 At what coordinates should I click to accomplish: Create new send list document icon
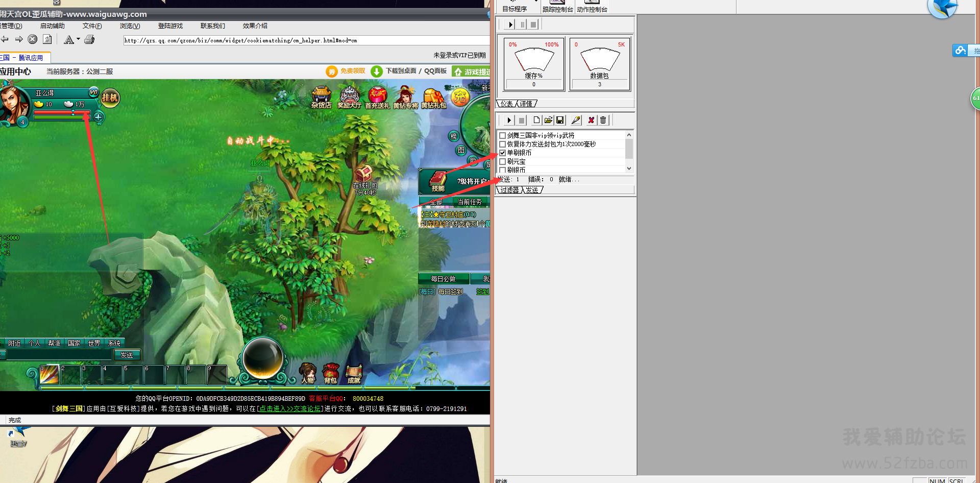[x=536, y=120]
